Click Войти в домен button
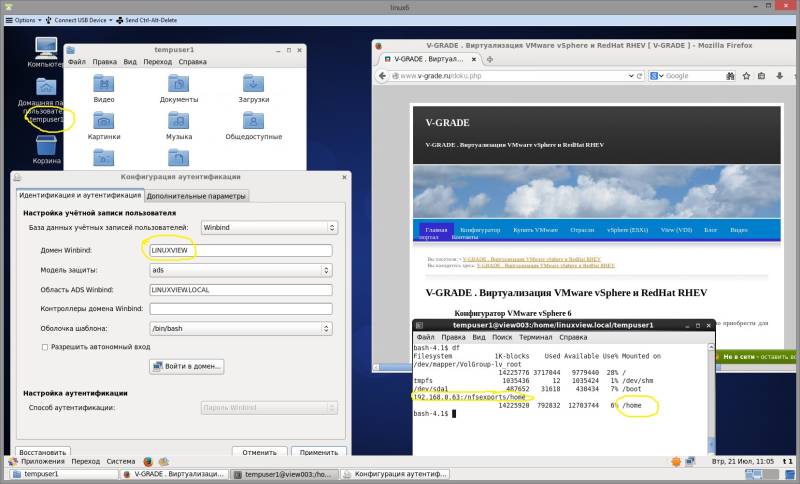Screen dimensions: 800x484 point(187,366)
